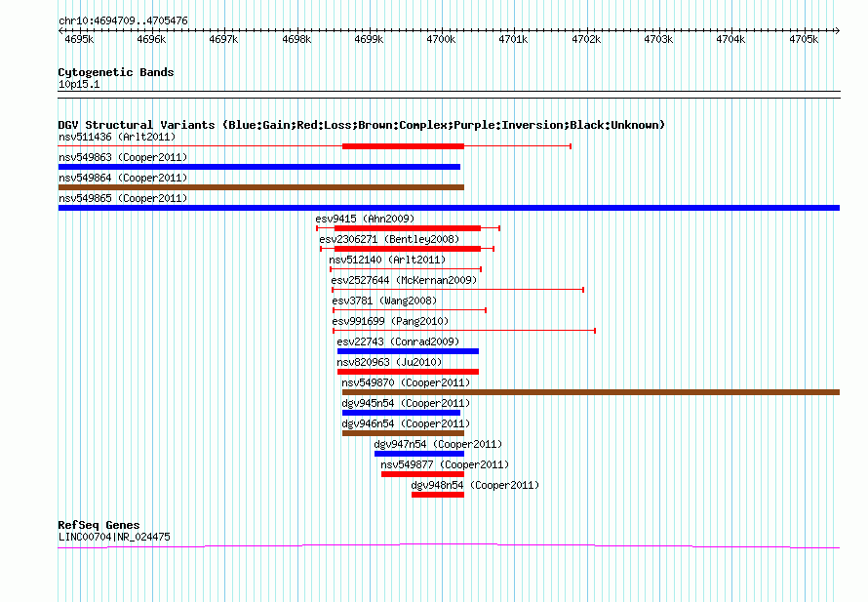The height and width of the screenshot is (602, 868).
Task: Click the red esv2306271 loss bar
Action: pyautogui.click(x=408, y=249)
